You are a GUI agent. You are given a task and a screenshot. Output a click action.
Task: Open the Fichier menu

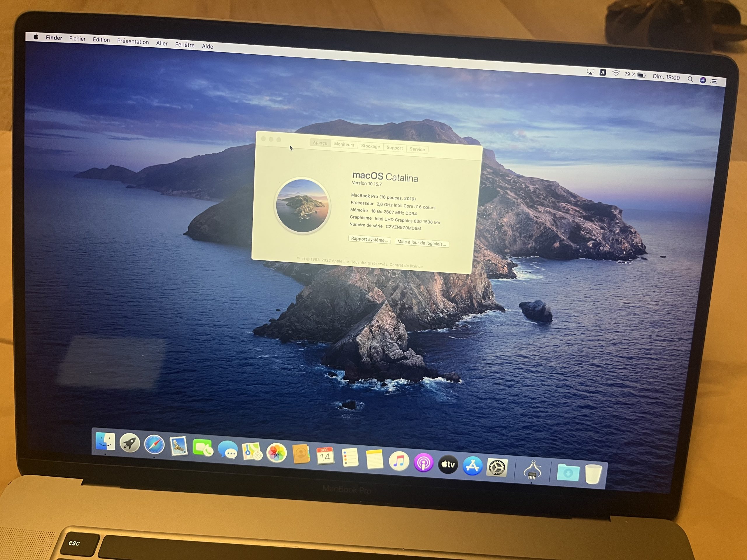tap(77, 39)
